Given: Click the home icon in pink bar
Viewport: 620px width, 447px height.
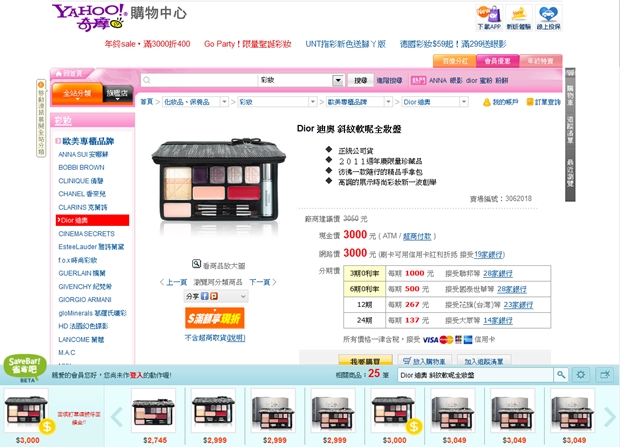Looking at the screenshot, I should (59, 74).
